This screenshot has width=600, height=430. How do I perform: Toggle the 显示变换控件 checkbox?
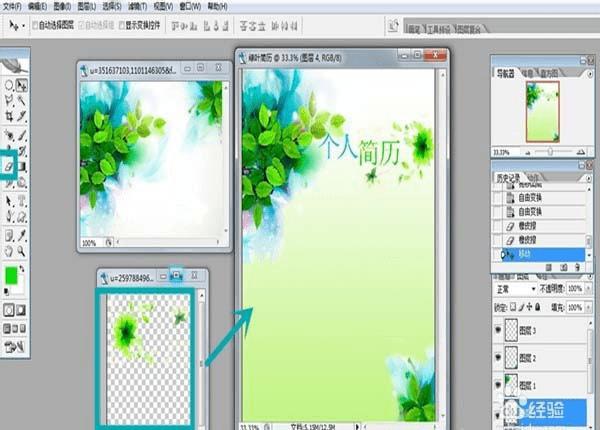click(122, 25)
